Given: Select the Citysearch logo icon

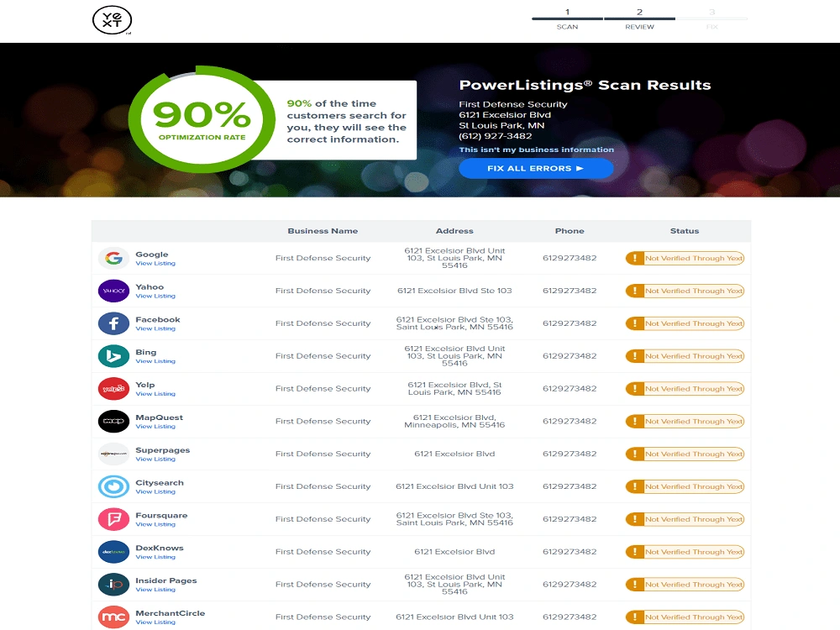Looking at the screenshot, I should (x=113, y=486).
